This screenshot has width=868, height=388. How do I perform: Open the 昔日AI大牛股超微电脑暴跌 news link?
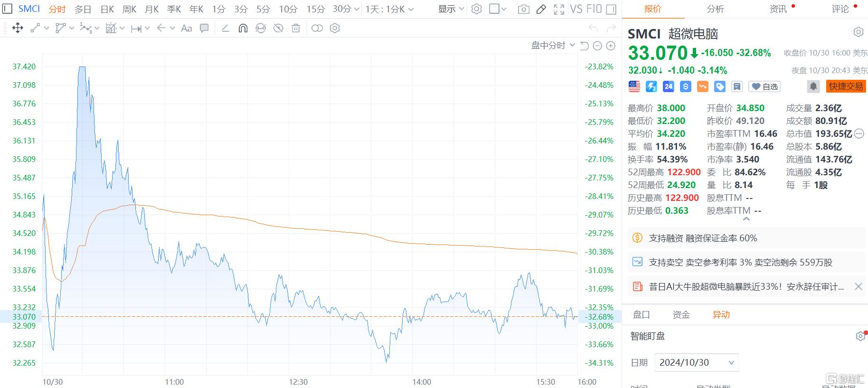[746, 287]
